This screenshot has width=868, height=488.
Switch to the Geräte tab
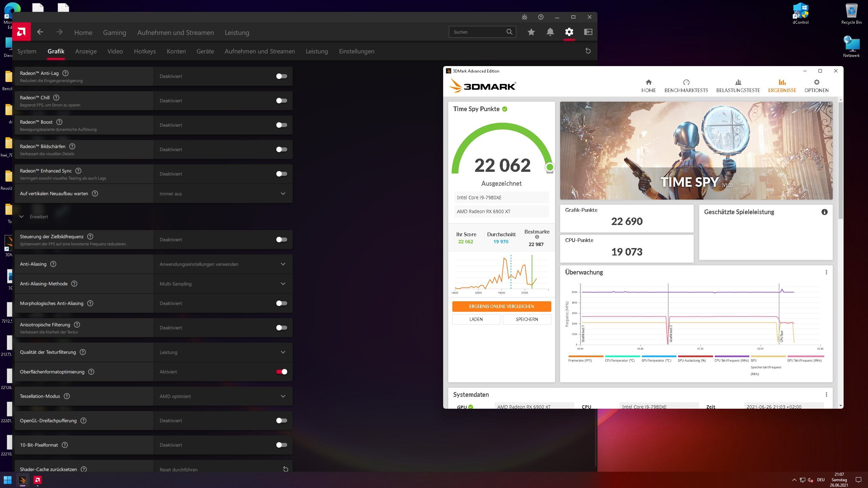[x=205, y=51]
